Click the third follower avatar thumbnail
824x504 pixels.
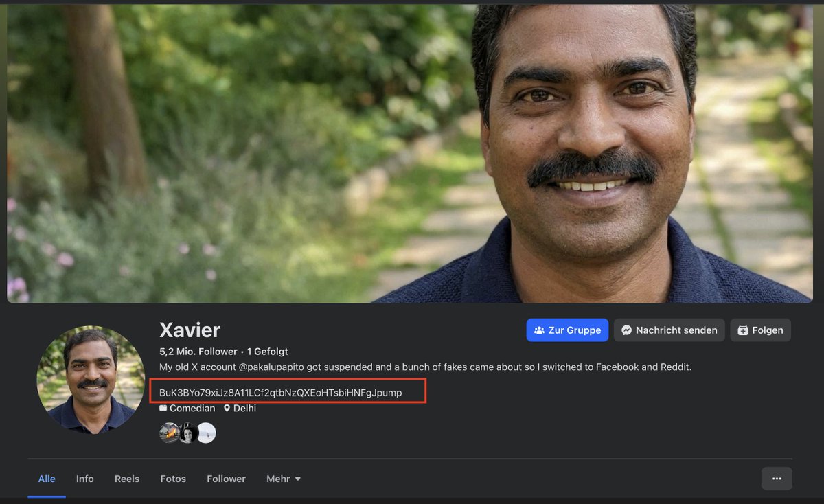pyautogui.click(x=206, y=433)
